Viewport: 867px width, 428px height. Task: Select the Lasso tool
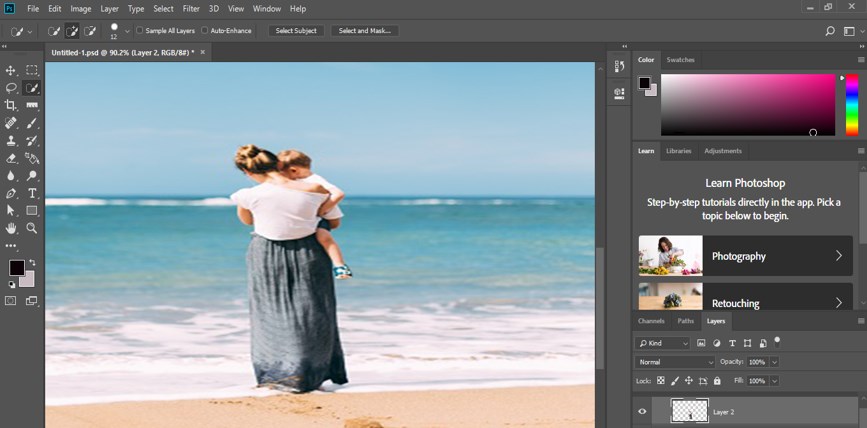[x=11, y=88]
